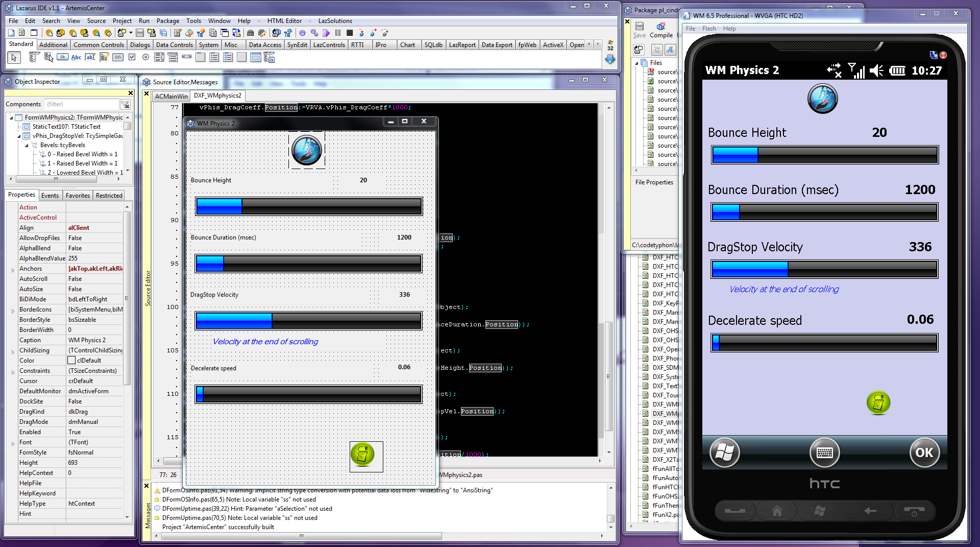980x547 pixels.
Task: Expand the Font property
Action: [x=13, y=443]
